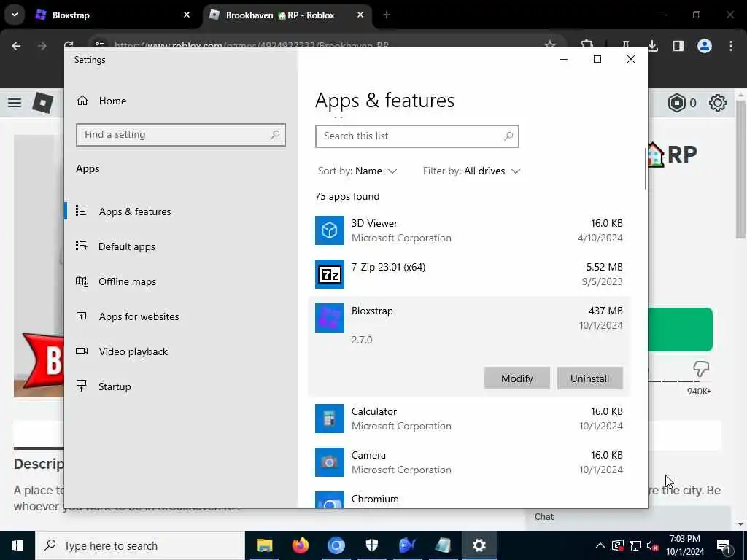Click the Settings window scrollbar thumb
This screenshot has height=560, width=747.
(646, 168)
